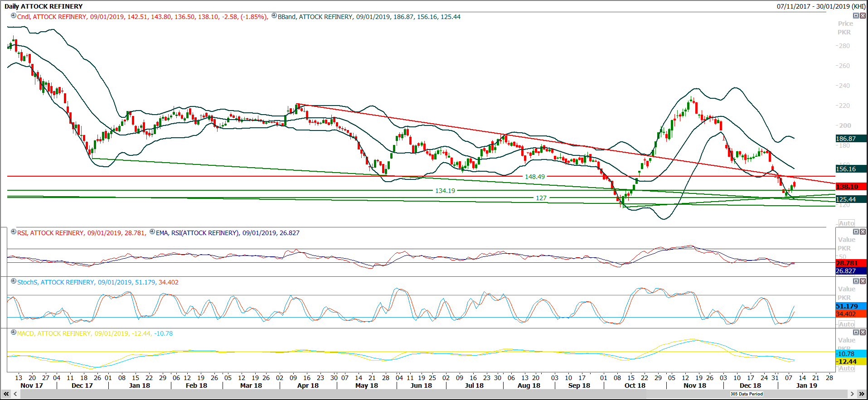Toggle Auto scaling on the price axis
868x400 pixels.
(846, 223)
